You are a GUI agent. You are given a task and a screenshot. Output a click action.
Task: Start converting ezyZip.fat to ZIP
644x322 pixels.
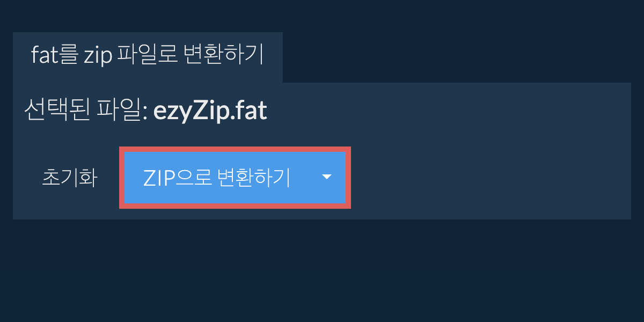pos(217,178)
